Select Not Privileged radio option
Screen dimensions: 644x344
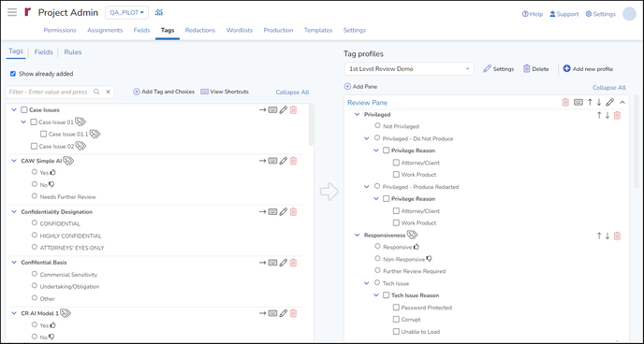pos(377,125)
